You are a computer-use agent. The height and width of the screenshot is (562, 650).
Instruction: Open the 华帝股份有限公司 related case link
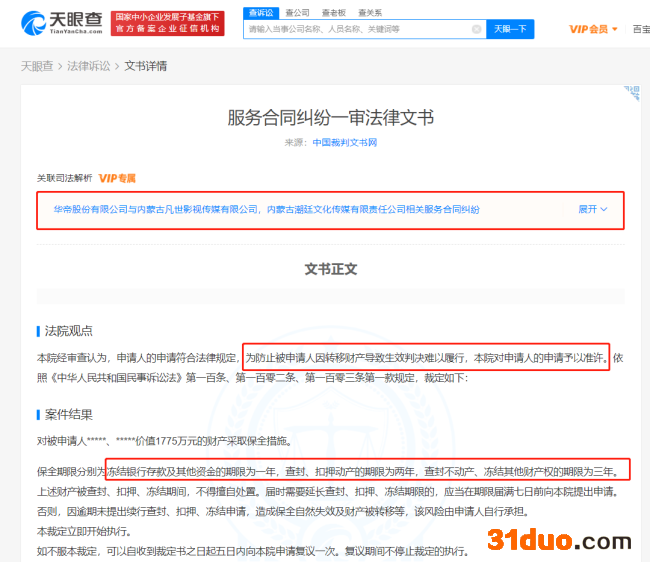pyautogui.click(x=267, y=209)
